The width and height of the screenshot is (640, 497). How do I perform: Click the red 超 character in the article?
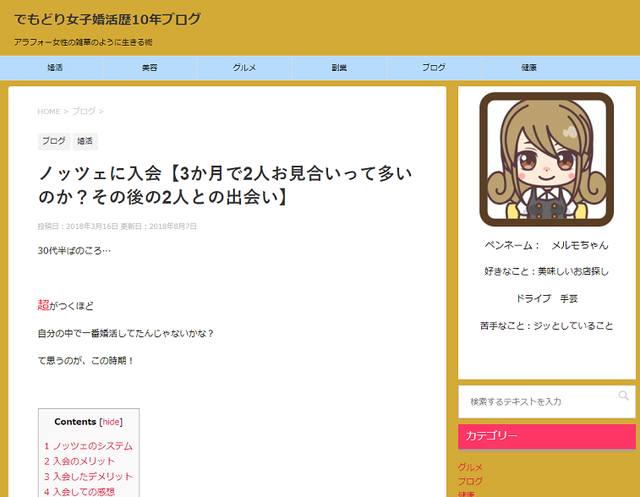tap(43, 305)
